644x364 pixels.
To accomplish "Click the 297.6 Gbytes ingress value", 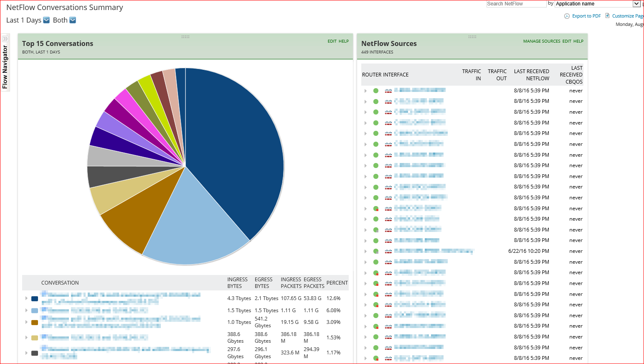I will (x=236, y=353).
